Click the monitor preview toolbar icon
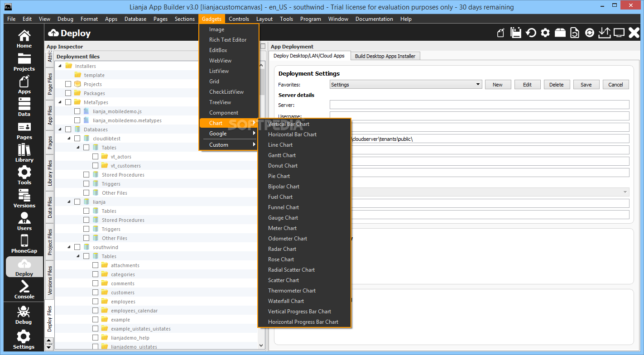 click(619, 33)
